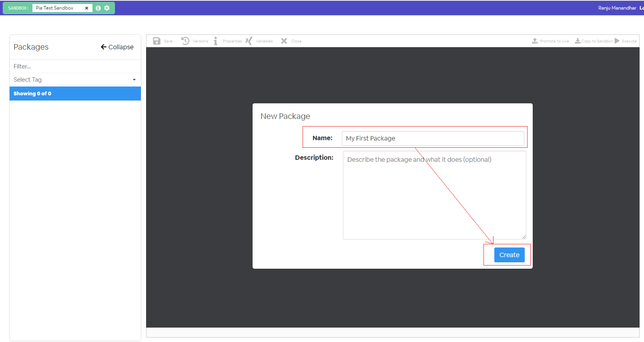Click the package Name field
Screen dimensions: 644x342
coord(433,138)
